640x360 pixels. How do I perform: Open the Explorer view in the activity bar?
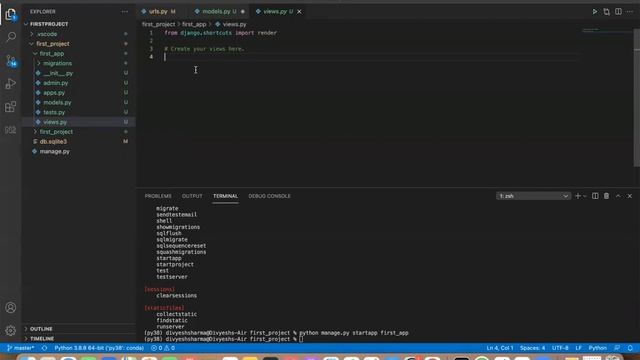[11, 15]
